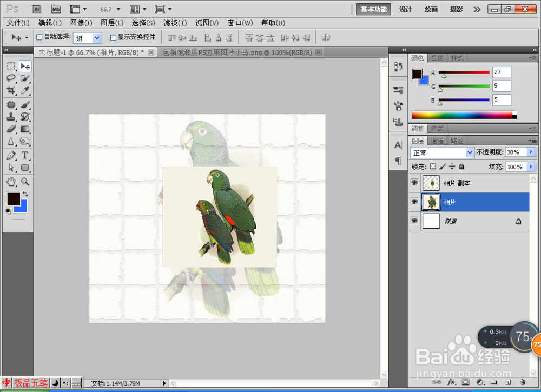Open the 滤镜(T) menu
541x392 pixels.
point(175,23)
